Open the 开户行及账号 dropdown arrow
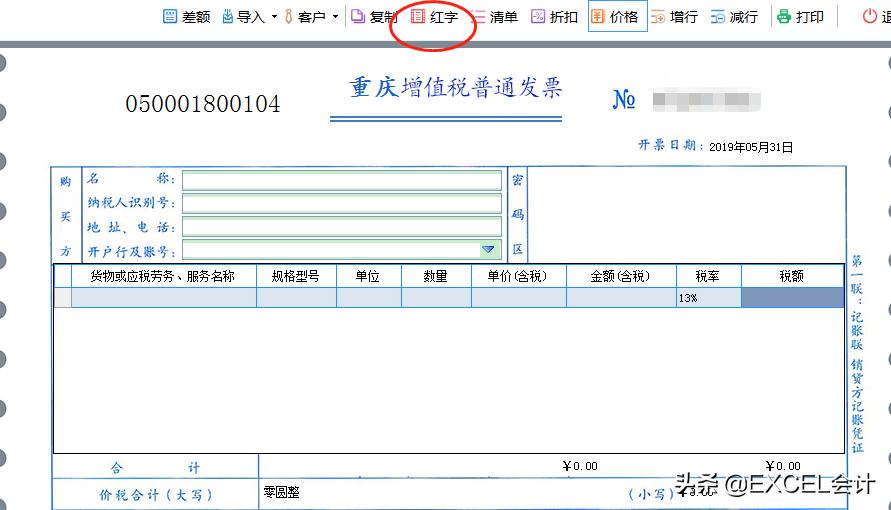 tap(488, 249)
